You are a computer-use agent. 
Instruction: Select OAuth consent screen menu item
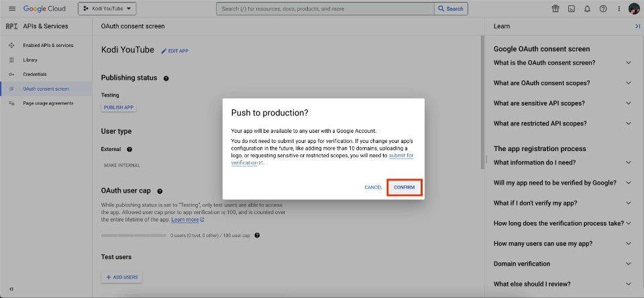(46, 89)
